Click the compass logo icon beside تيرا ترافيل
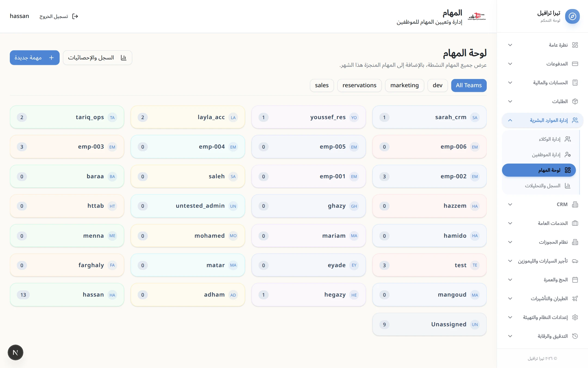The height and width of the screenshot is (368, 588). pos(572,16)
